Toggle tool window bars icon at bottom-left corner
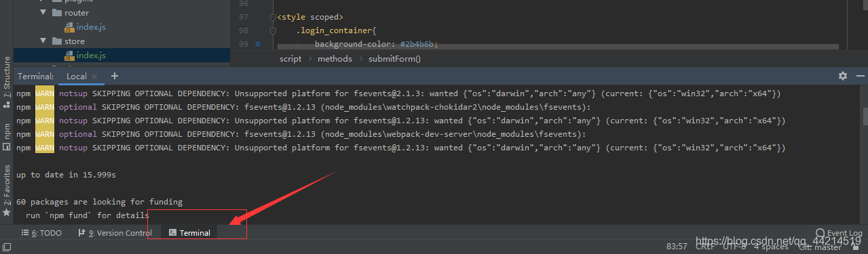 click(6, 247)
